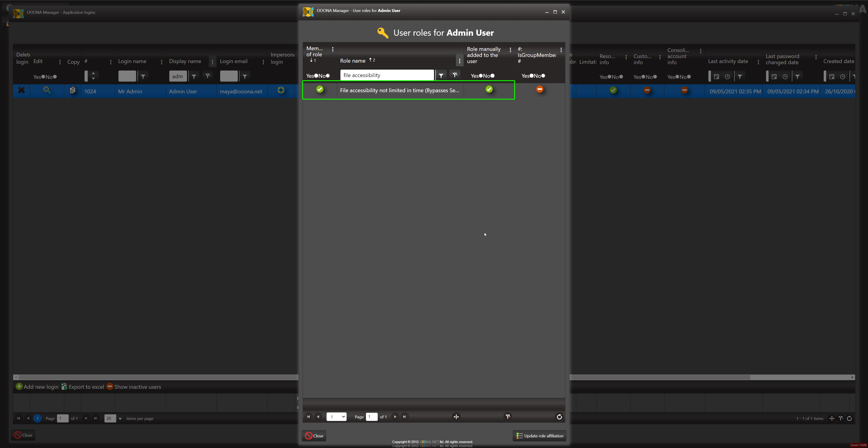Apply the Role name filter funnel icon
The height and width of the screenshot is (448, 868).
pyautogui.click(x=441, y=75)
